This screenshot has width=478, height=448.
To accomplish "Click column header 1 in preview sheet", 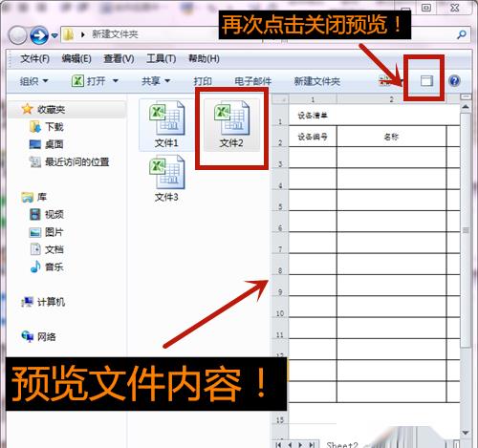I will point(313,99).
